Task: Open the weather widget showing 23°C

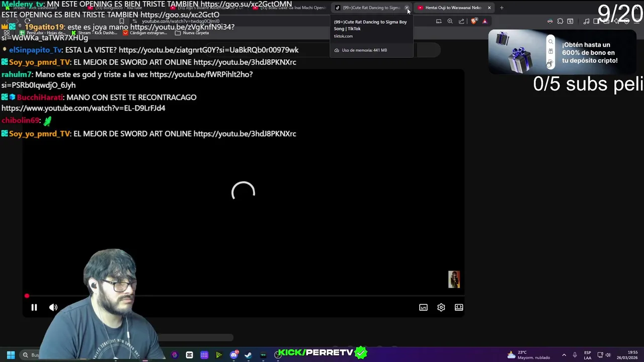Action: (x=528, y=355)
